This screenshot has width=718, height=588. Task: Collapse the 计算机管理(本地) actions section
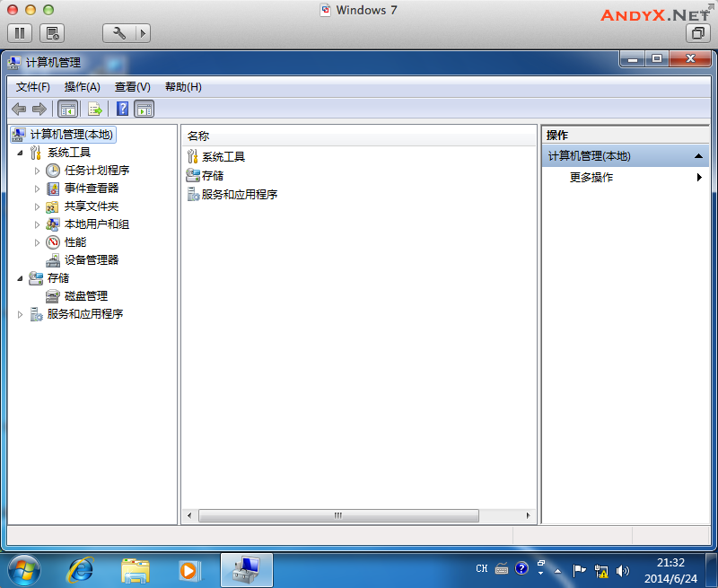(698, 156)
